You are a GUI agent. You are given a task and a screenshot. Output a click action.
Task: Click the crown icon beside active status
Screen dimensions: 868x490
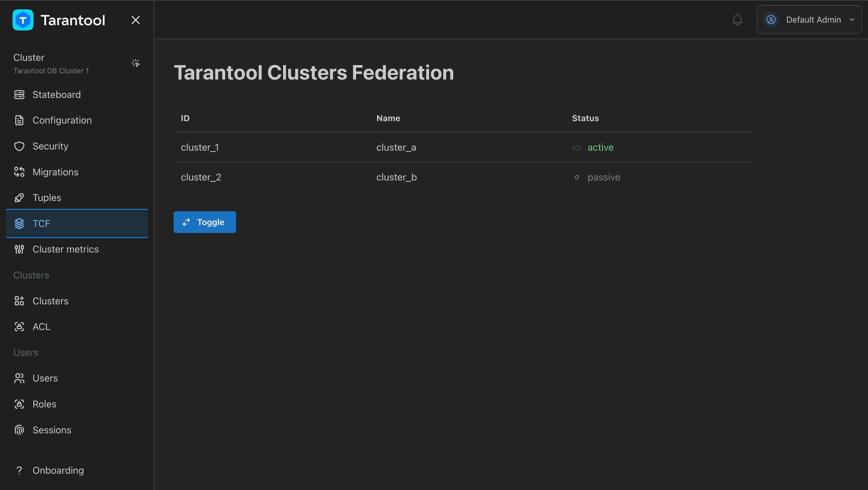[x=576, y=147]
